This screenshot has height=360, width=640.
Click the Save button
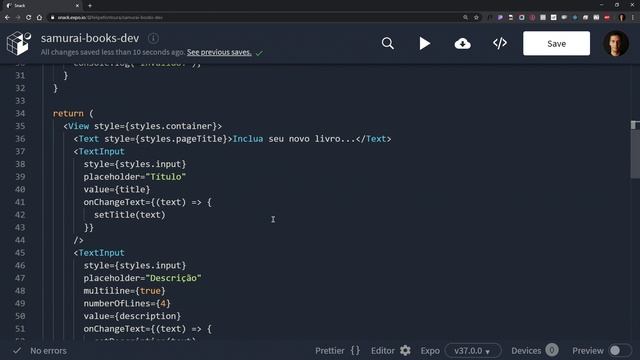point(556,43)
